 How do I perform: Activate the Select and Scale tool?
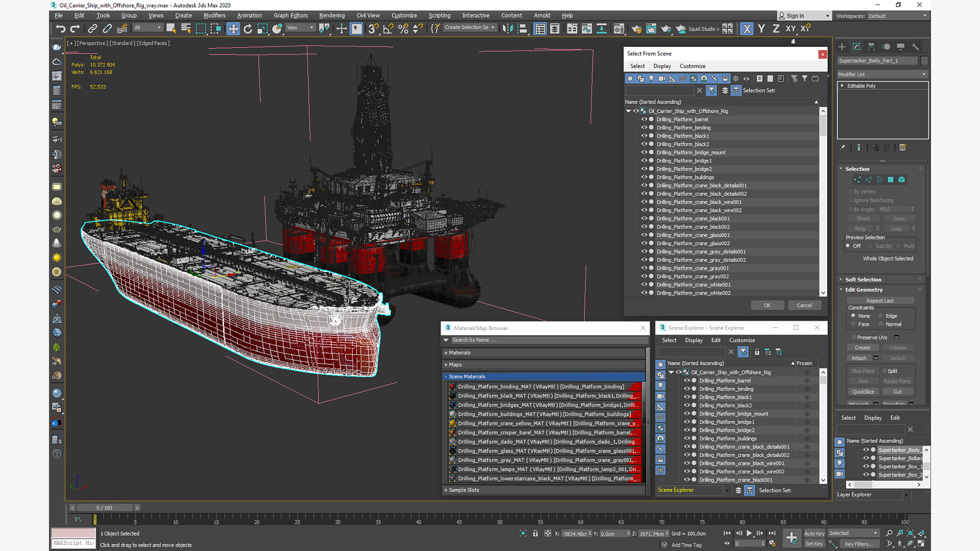pos(262,29)
